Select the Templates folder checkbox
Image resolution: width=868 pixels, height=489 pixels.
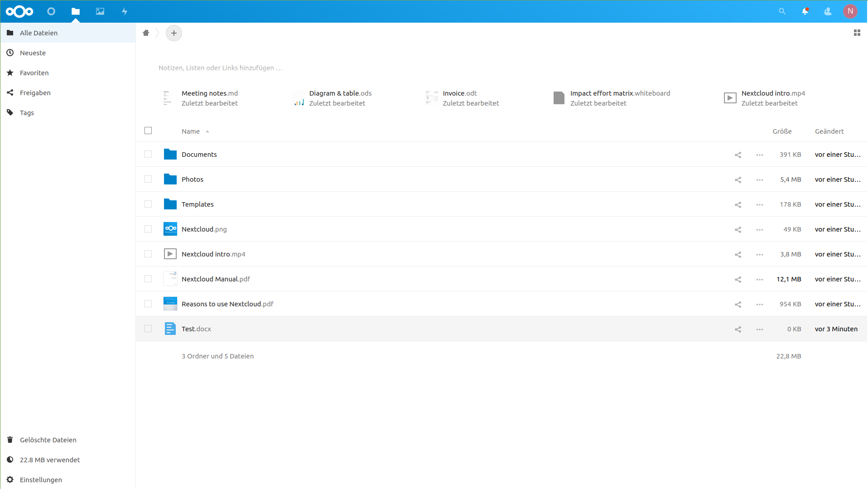pyautogui.click(x=148, y=204)
